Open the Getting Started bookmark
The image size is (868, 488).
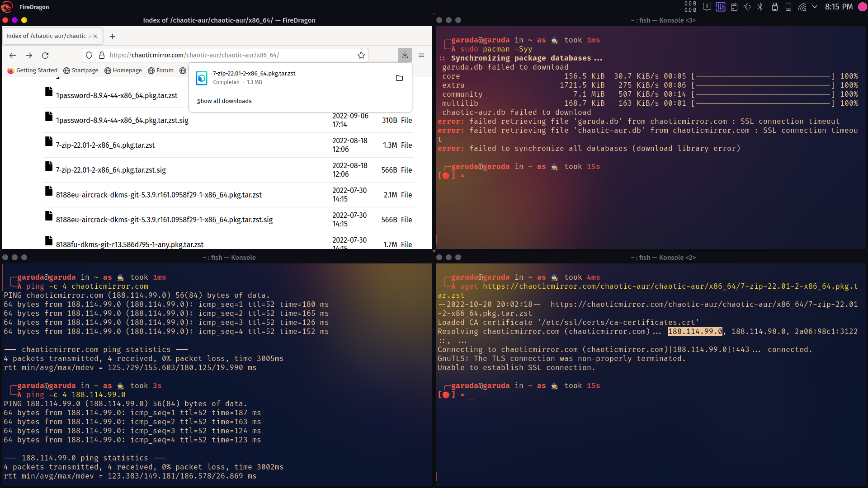click(33, 70)
